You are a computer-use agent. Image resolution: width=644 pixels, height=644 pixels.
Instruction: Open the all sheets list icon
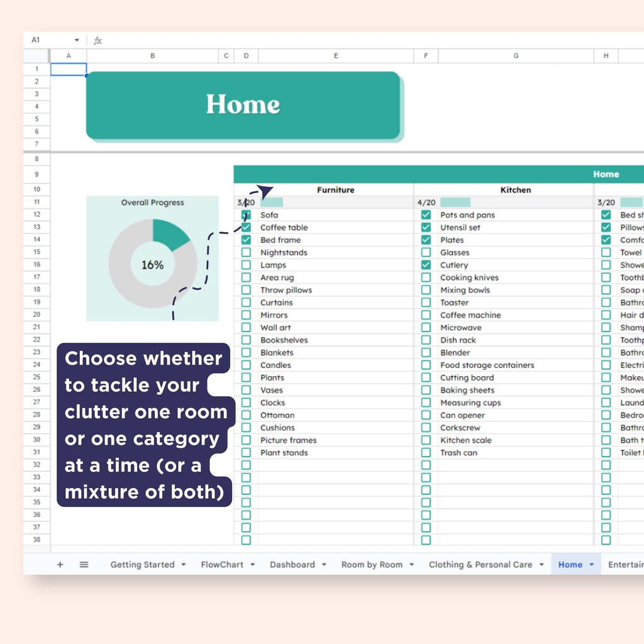84,565
